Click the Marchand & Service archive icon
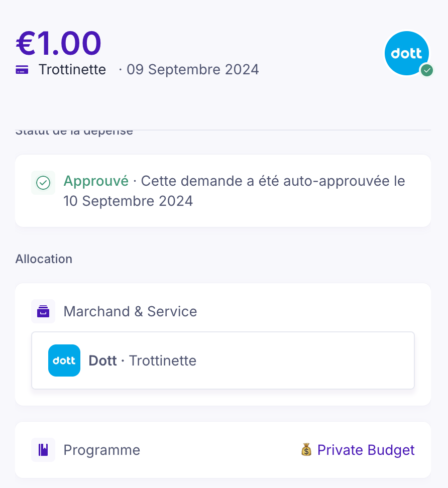Image resolution: width=448 pixels, height=488 pixels. pos(43,311)
